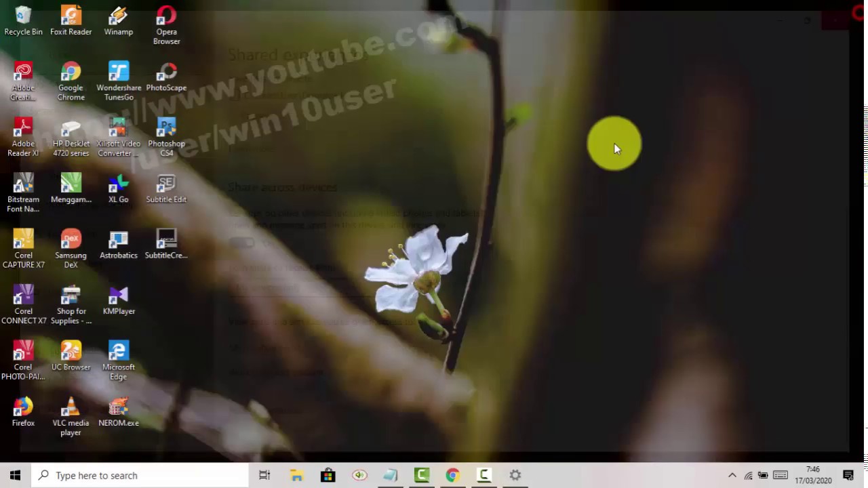This screenshot has height=488, width=868.
Task: Open the clock showing 7:46
Action: click(x=813, y=475)
